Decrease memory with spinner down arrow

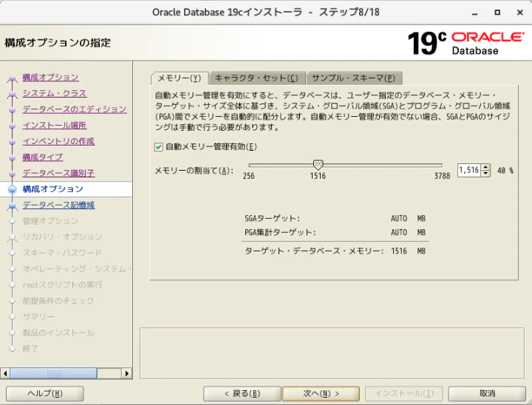point(485,173)
